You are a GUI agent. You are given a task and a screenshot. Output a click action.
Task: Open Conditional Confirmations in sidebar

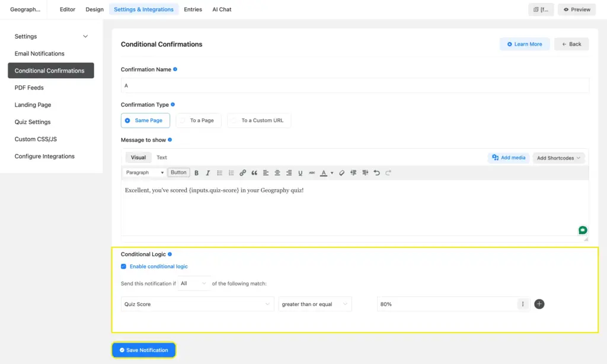click(x=51, y=71)
